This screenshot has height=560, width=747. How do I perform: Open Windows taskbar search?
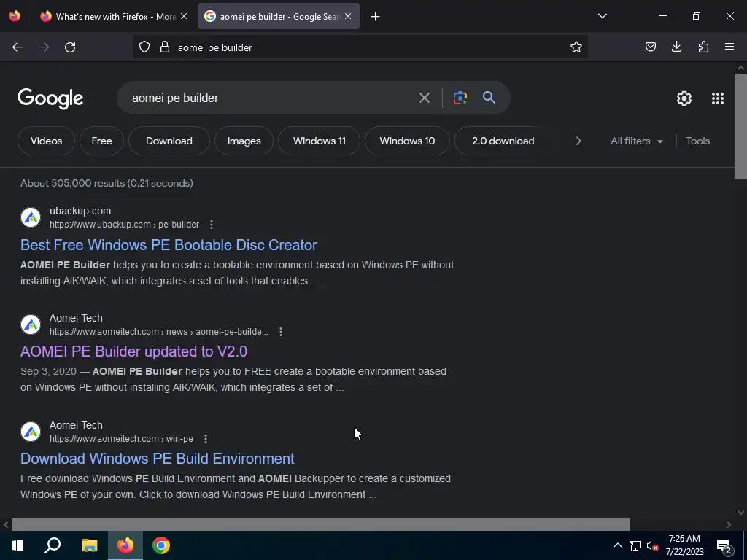click(53, 545)
